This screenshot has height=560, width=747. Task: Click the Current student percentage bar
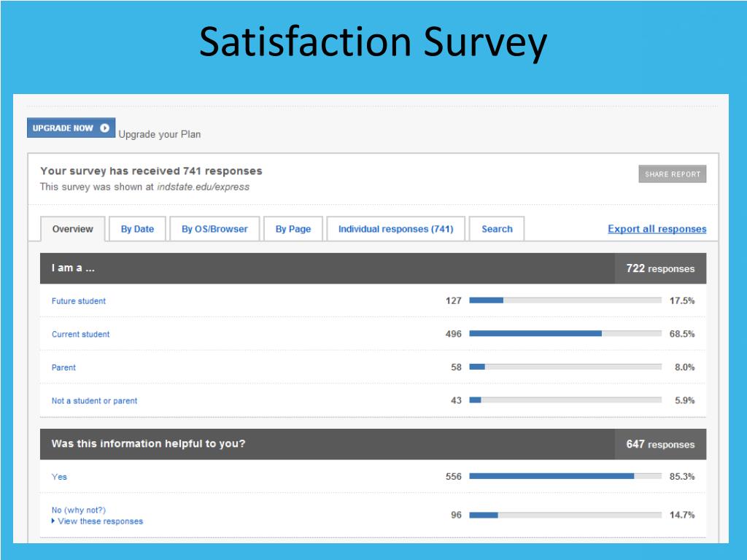[565, 334]
